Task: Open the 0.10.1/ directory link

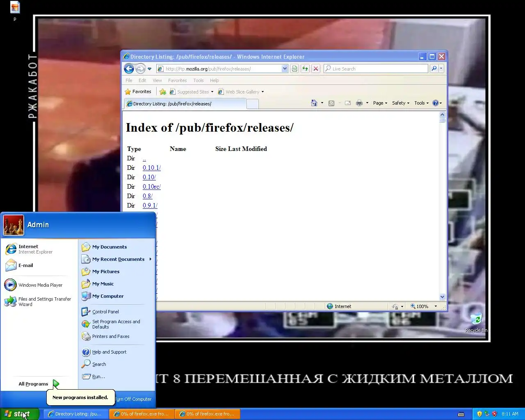Action: click(152, 168)
